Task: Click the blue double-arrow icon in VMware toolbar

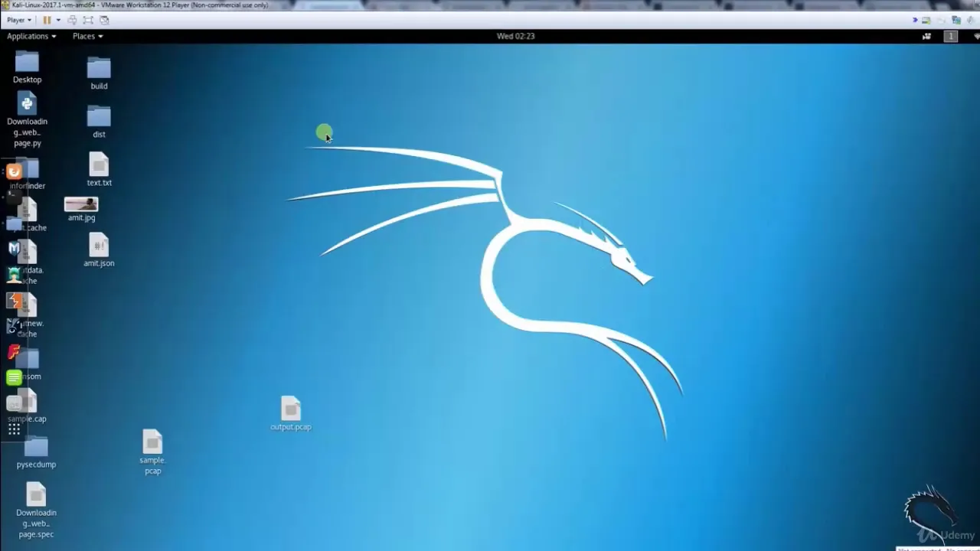Action: pyautogui.click(x=915, y=20)
